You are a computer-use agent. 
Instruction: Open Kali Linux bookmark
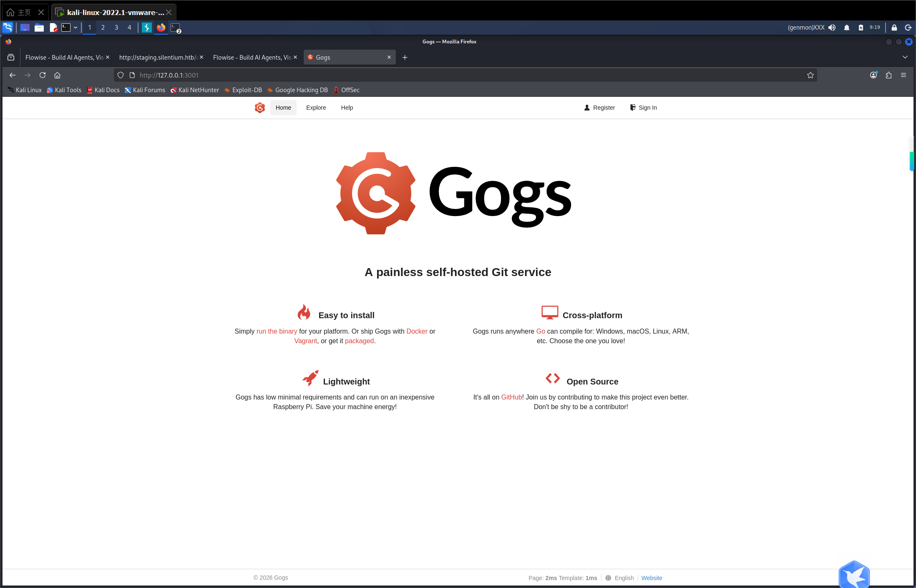pos(25,90)
